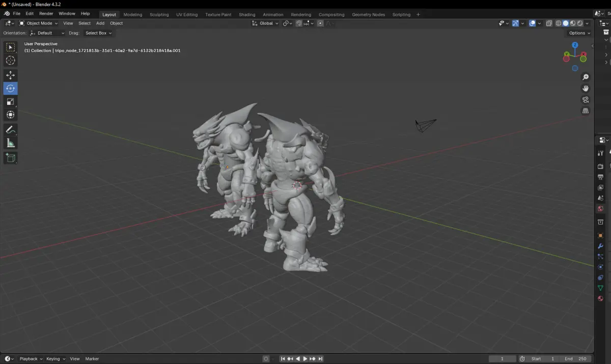Click the pan view hand gizmo

(586, 88)
